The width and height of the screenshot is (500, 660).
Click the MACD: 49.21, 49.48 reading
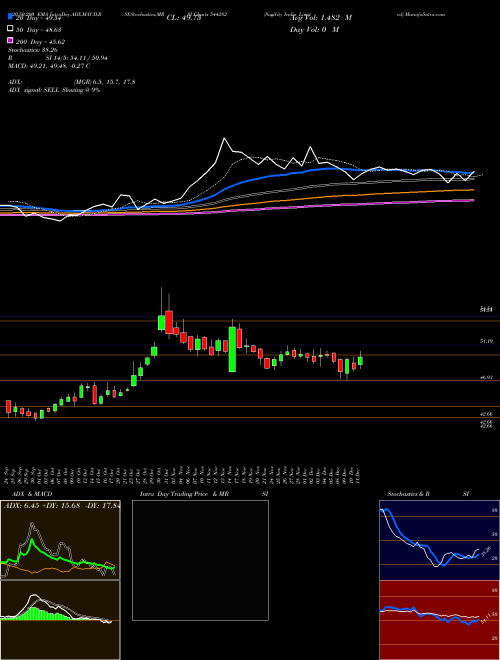click(49, 66)
